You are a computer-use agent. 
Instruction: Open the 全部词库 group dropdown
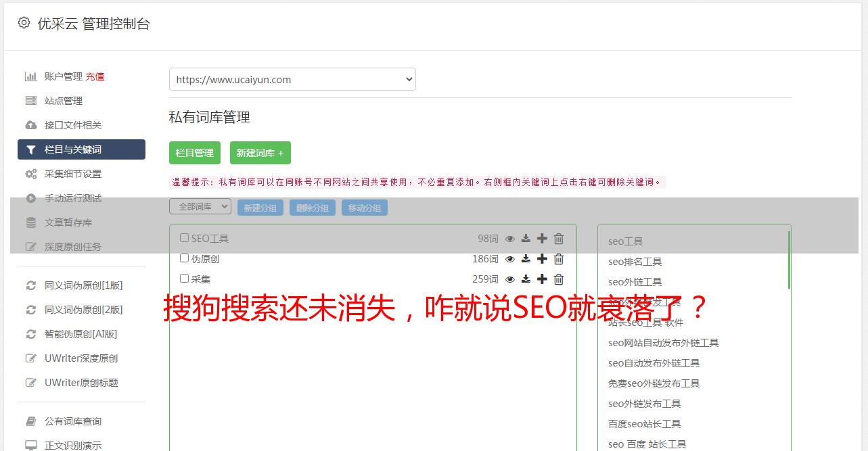(200, 207)
